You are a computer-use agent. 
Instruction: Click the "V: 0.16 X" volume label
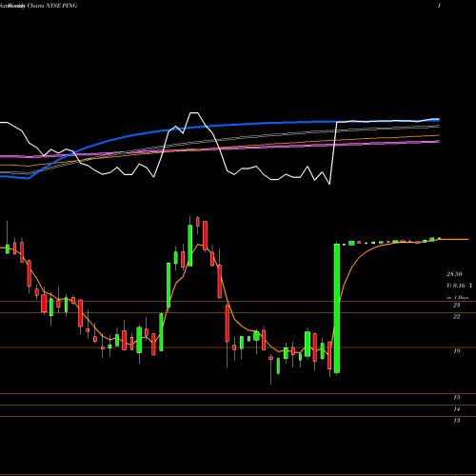[459, 286]
